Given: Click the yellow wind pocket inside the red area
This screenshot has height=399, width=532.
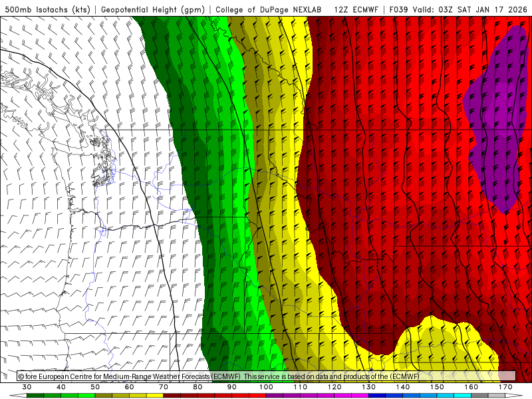Looking at the screenshot, I should click(444, 346).
